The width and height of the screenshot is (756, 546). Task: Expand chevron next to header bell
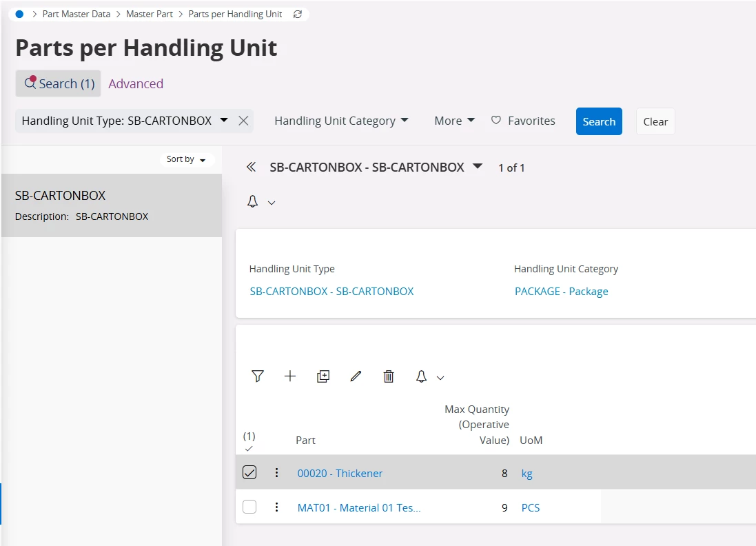pos(272,203)
